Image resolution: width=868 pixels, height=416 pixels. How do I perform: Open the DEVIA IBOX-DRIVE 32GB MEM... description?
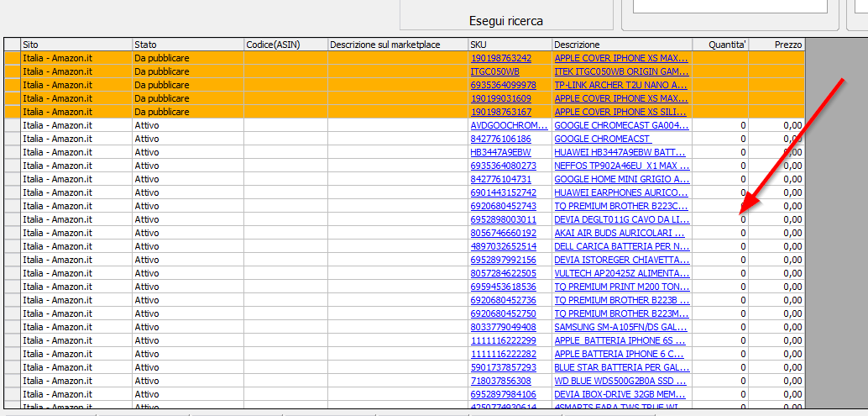click(x=622, y=394)
